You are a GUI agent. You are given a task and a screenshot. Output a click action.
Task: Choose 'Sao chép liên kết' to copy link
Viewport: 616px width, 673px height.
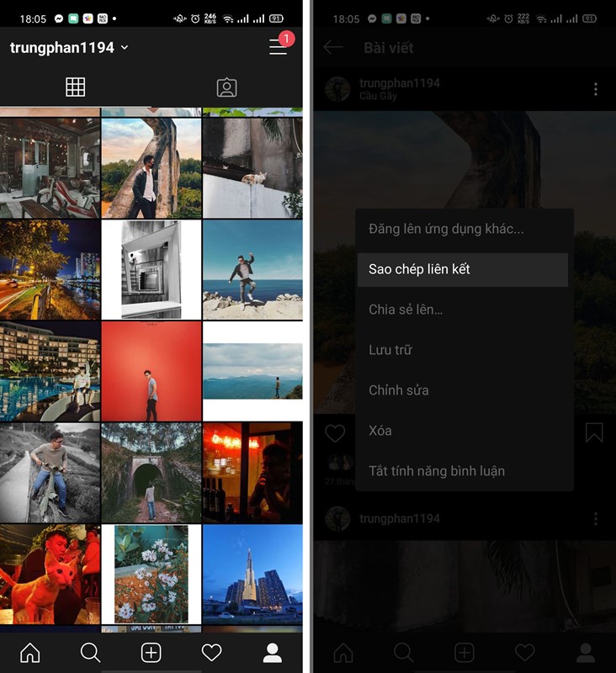point(463,269)
